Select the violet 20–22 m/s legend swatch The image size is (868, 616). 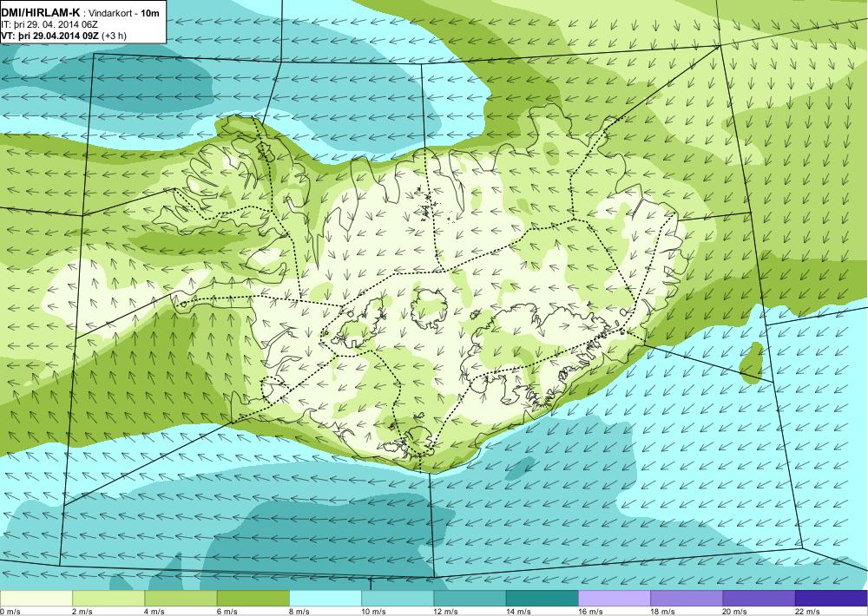point(759,599)
